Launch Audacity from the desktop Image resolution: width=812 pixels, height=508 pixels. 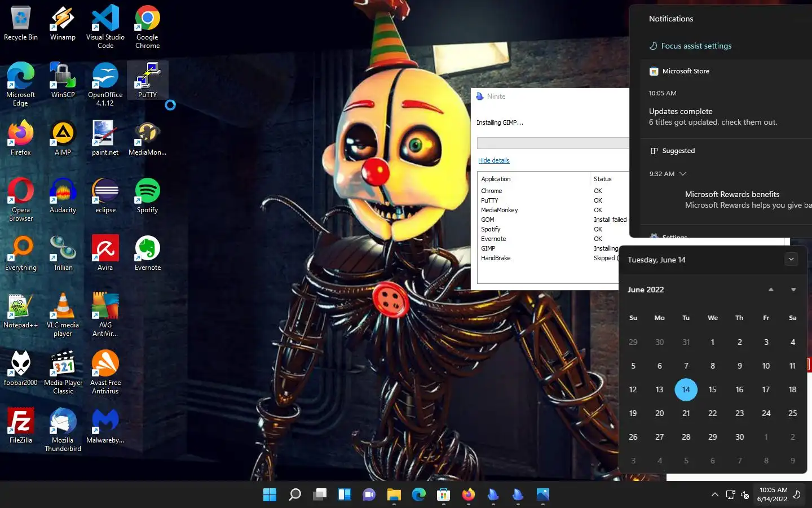(x=63, y=196)
